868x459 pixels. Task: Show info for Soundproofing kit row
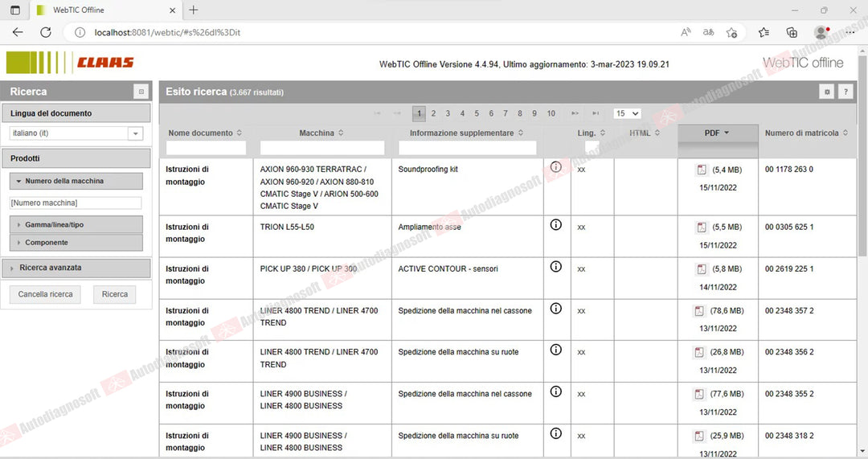pos(556,167)
